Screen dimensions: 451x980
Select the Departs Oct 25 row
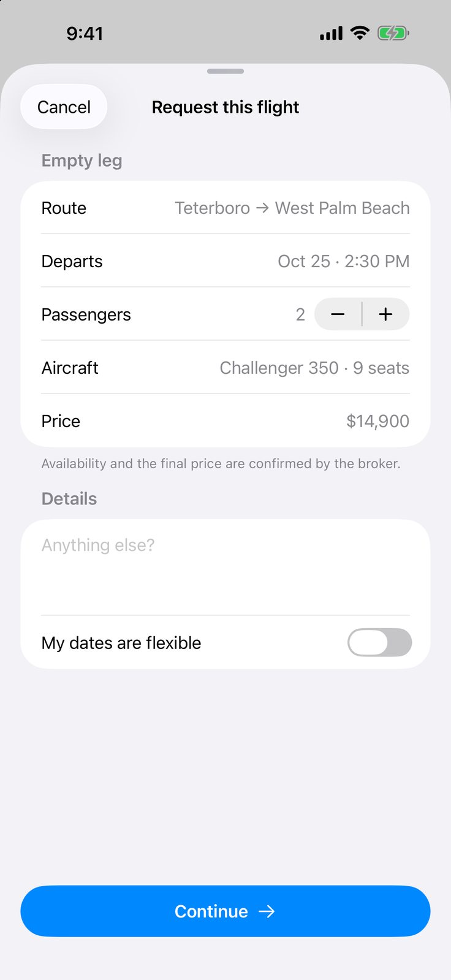tap(225, 261)
